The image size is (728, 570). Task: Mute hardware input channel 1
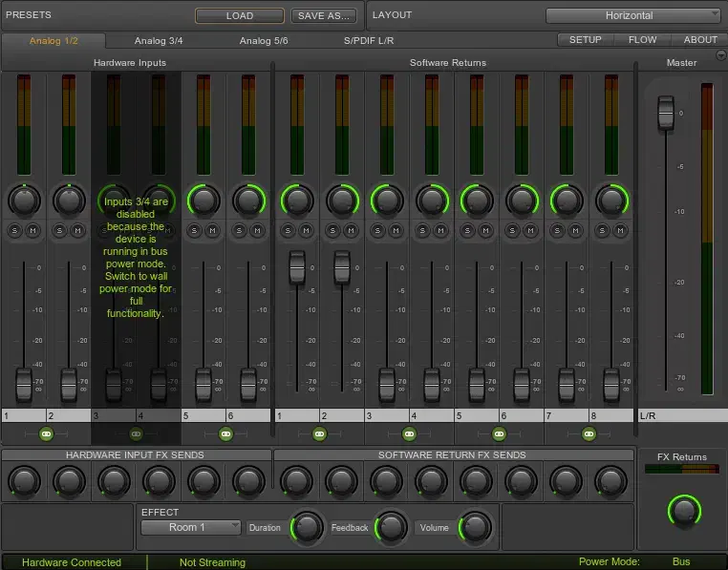[32, 230]
